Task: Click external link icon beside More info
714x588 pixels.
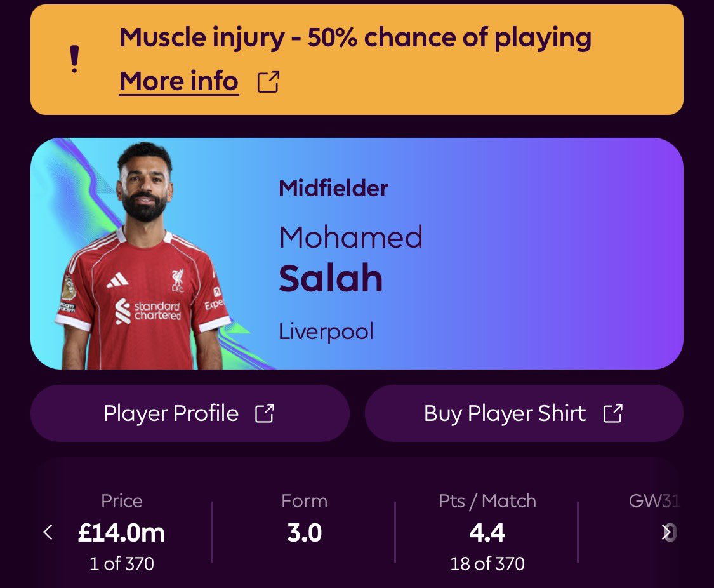Action: click(268, 82)
